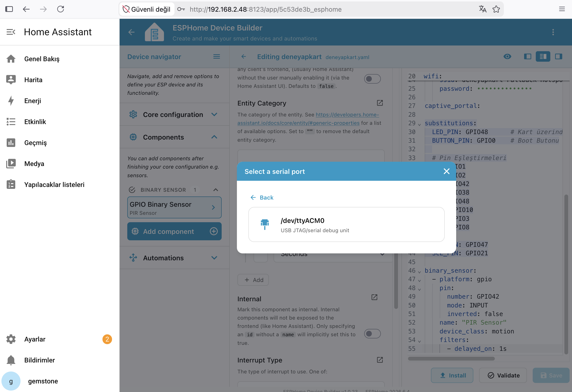
Task: Open gemstone user profile
Action: (60, 381)
